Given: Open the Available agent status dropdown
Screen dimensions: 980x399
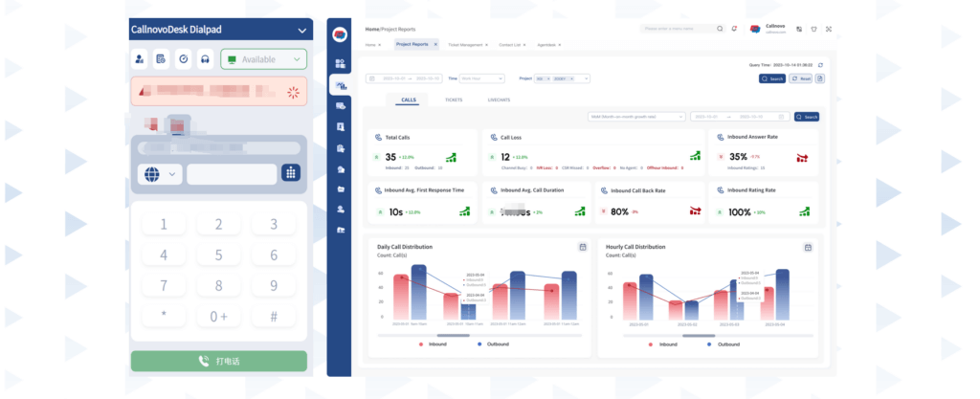Looking at the screenshot, I should tap(264, 59).
